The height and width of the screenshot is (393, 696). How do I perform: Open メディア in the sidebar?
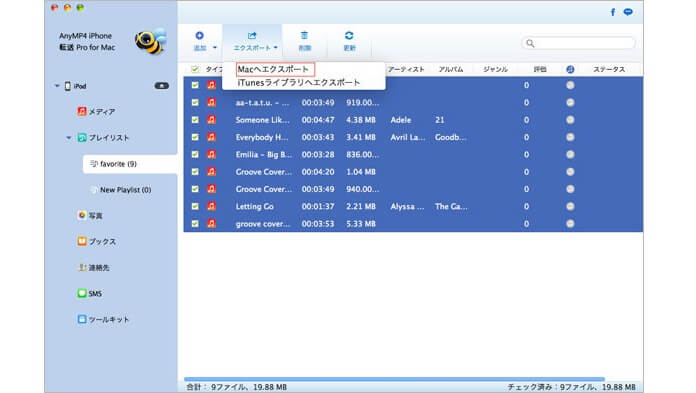click(x=96, y=111)
